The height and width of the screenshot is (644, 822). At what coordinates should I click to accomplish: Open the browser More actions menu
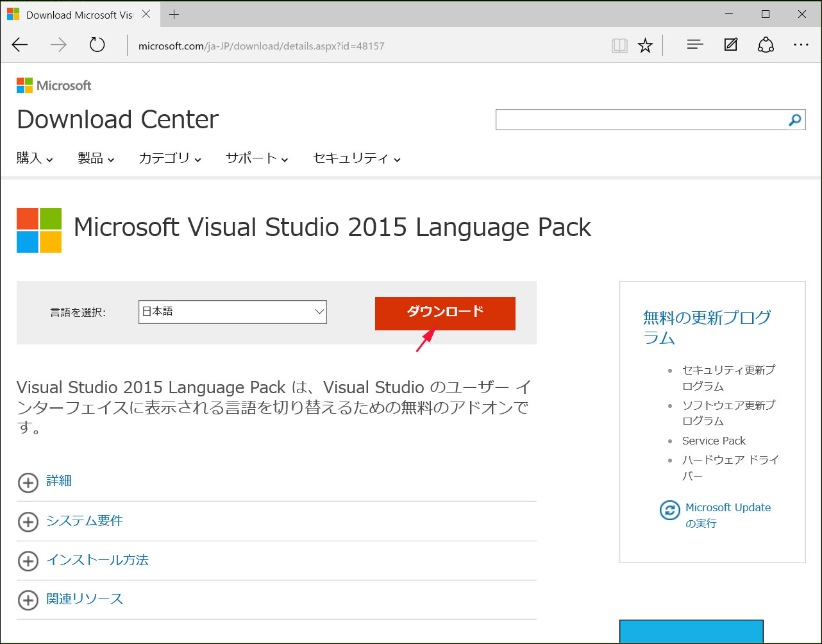[801, 45]
